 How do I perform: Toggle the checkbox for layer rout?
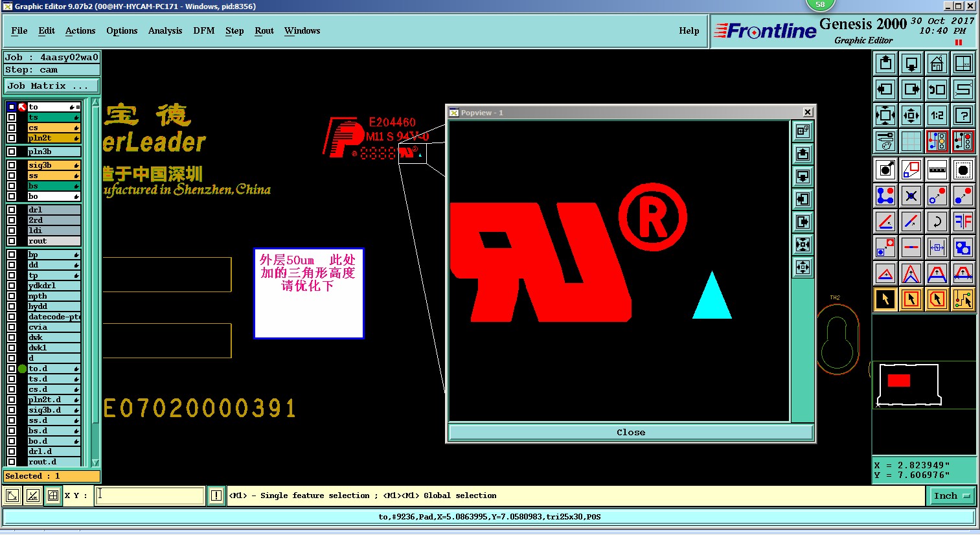pos(12,241)
